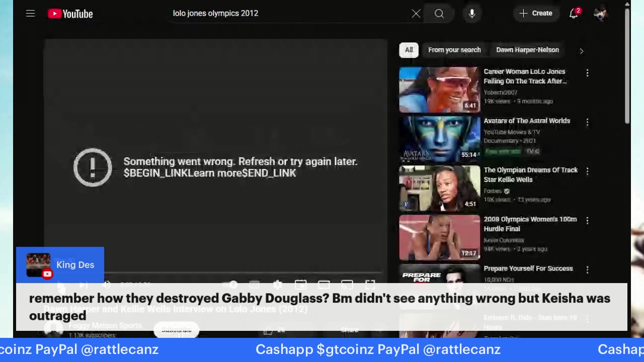The width and height of the screenshot is (644, 362).
Task: Switch the player to theater mode
Action: coord(324,285)
